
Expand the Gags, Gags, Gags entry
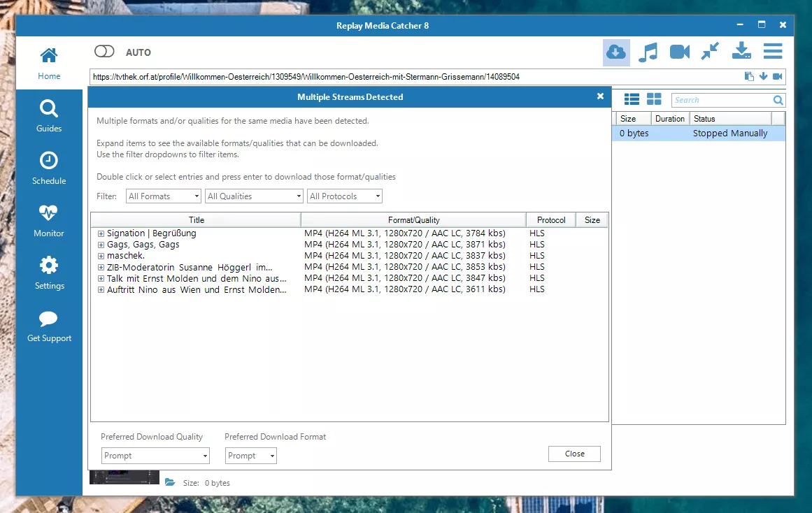tap(101, 245)
